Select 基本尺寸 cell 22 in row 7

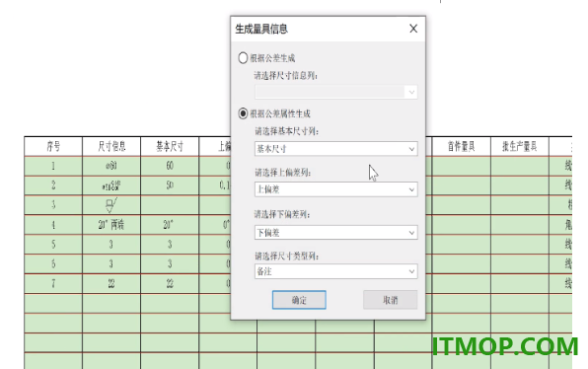pyautogui.click(x=170, y=283)
